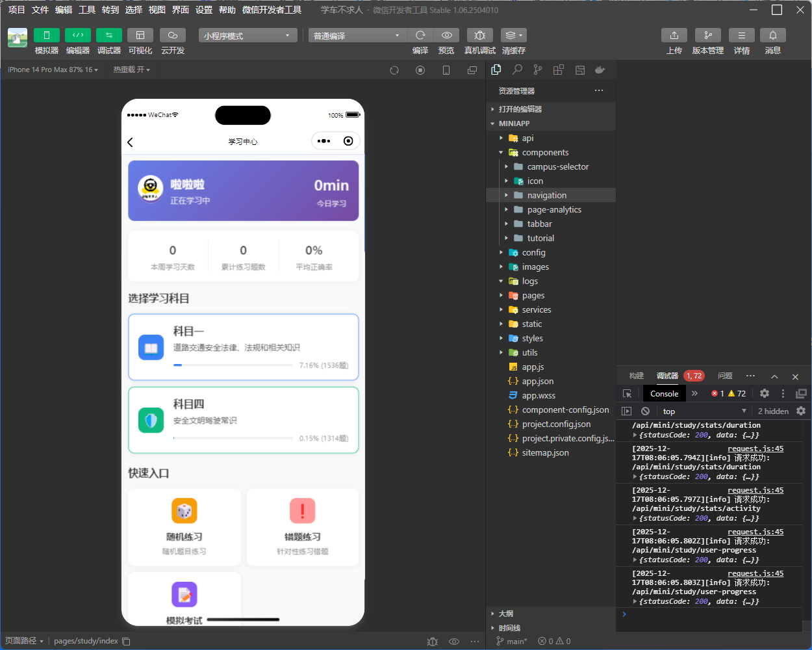Viewport: 812px width, 650px height.
Task: Open request.js:45 from the console log
Action: pos(755,448)
